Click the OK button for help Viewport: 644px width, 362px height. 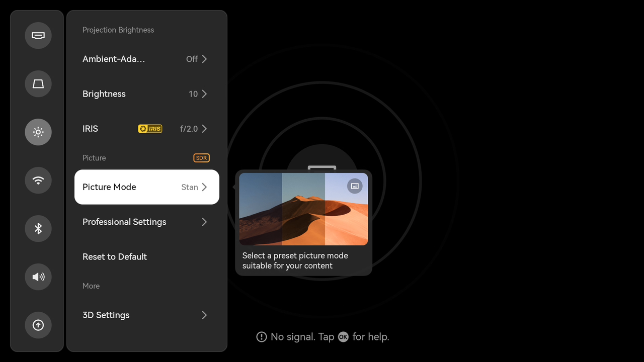[x=343, y=337]
